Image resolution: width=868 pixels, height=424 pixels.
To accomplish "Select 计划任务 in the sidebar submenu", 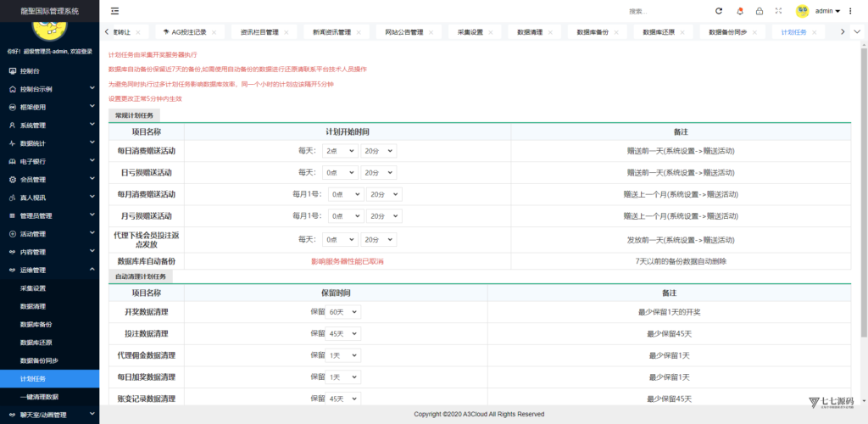I will click(x=50, y=379).
